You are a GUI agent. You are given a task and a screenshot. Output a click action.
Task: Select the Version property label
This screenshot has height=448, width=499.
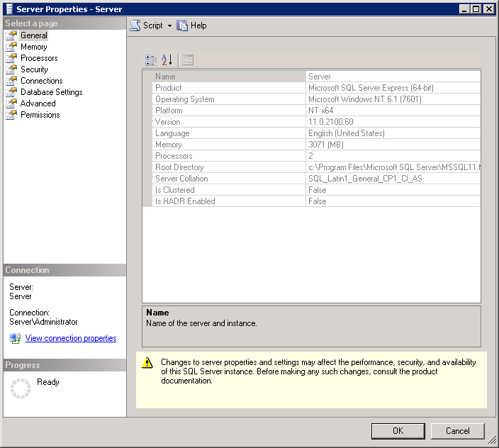(x=168, y=122)
